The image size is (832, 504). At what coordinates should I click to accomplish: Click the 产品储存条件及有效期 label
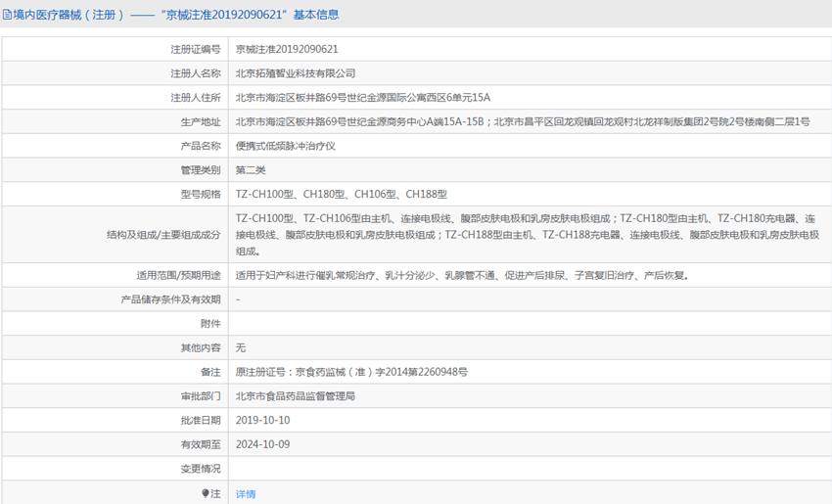coord(170,299)
